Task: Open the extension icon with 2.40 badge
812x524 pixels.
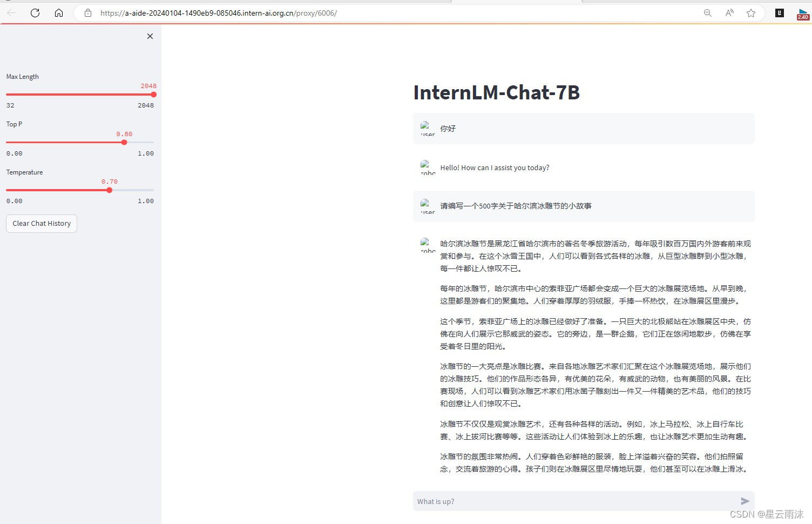Action: (x=803, y=14)
